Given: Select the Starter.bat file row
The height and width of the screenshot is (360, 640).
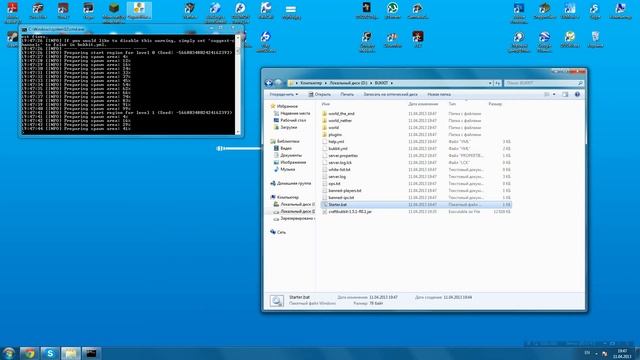Looking at the screenshot, I should click(x=416, y=204).
